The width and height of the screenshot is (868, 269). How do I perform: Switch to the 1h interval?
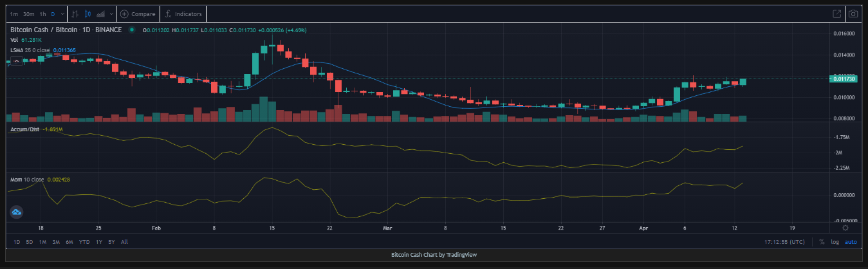click(x=42, y=14)
